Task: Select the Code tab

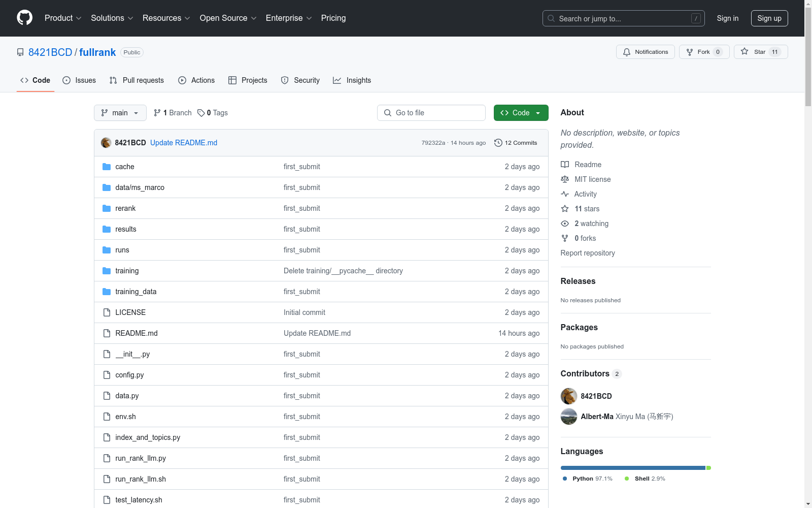Action: click(35, 80)
